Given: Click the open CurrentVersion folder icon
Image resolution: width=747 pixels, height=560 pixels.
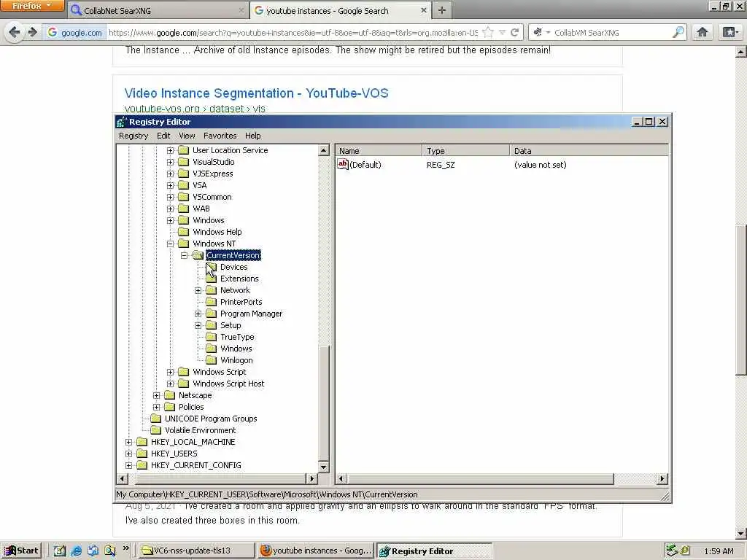Looking at the screenshot, I should point(198,255).
